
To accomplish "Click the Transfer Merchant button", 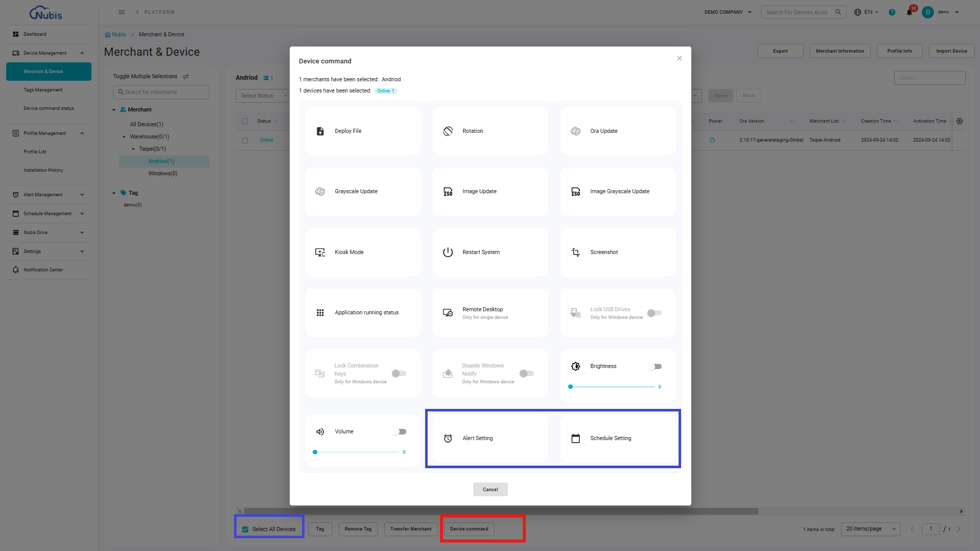I will point(411,529).
